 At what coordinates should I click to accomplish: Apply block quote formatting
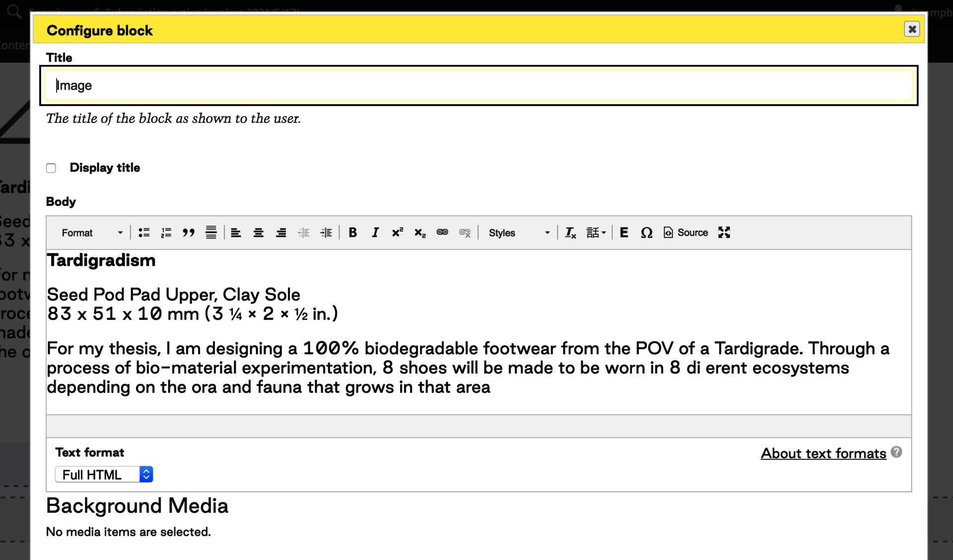click(189, 233)
